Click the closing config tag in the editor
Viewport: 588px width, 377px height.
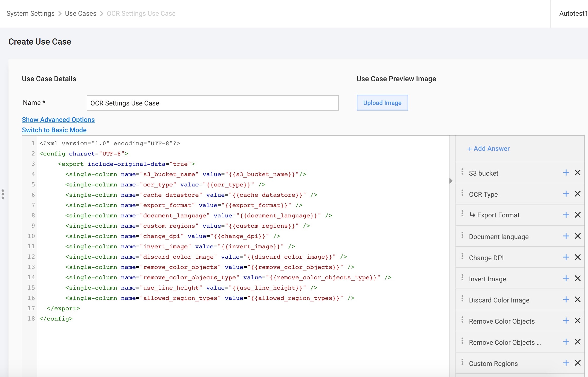pos(56,319)
